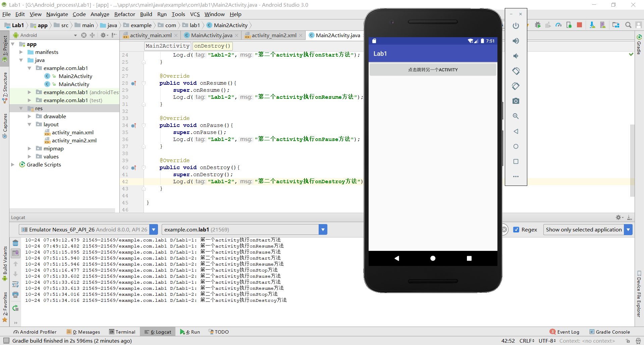
Task: Open SDK Manager download icon
Action: [x=592, y=25]
